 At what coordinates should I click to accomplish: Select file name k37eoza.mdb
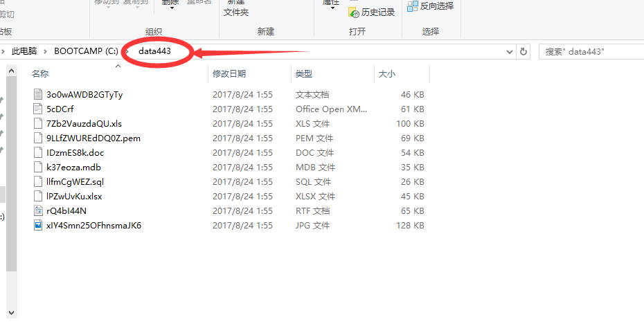click(73, 167)
